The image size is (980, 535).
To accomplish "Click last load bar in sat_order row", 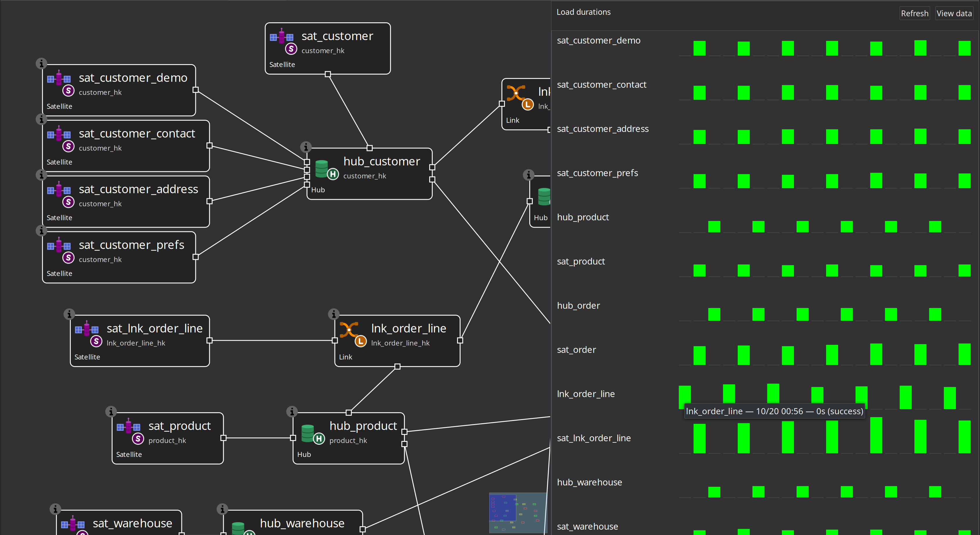I will pyautogui.click(x=964, y=354).
